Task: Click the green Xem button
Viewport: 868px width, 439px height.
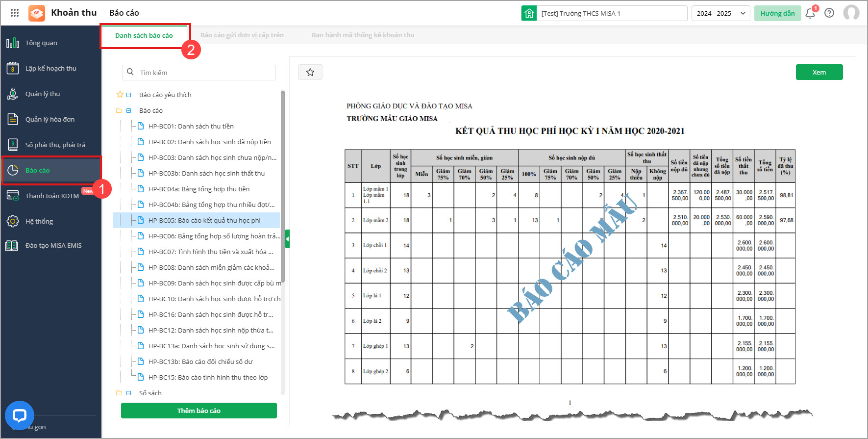Action: point(819,72)
